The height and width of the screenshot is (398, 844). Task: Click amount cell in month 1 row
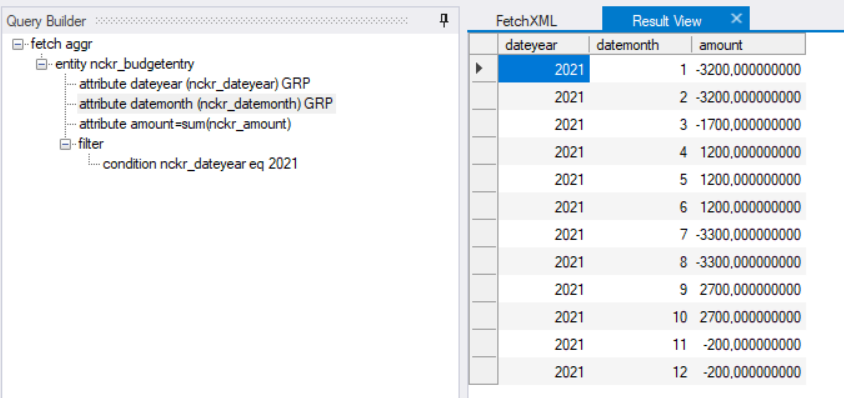click(x=749, y=69)
